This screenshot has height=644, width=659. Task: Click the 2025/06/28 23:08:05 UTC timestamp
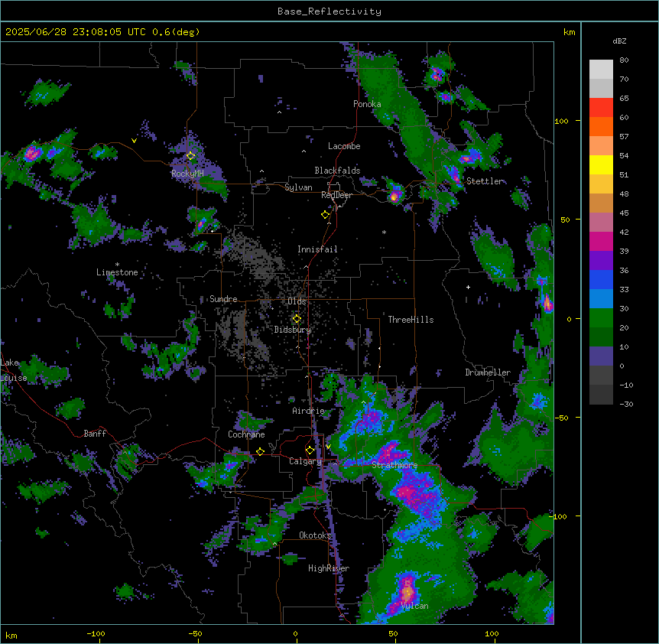click(x=76, y=32)
